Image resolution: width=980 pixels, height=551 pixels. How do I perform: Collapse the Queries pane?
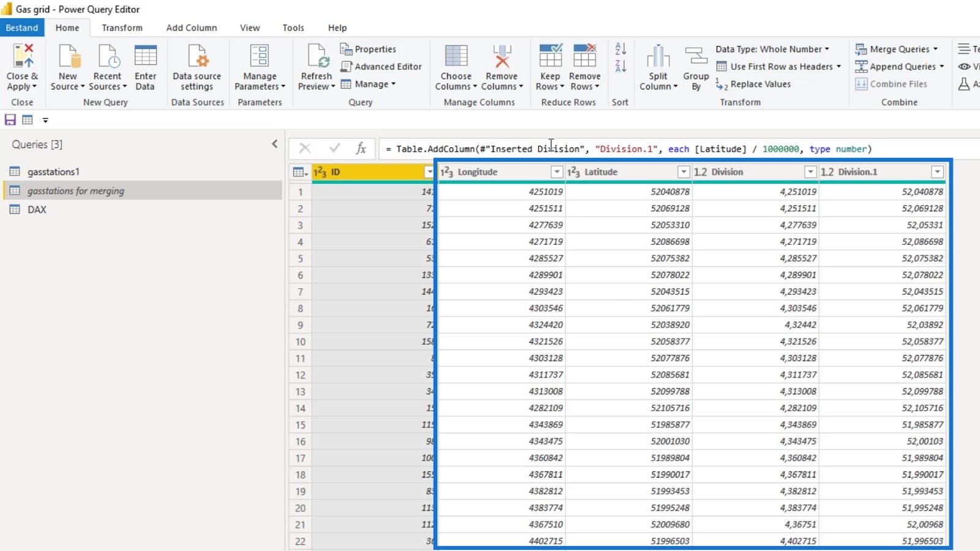[x=274, y=144]
